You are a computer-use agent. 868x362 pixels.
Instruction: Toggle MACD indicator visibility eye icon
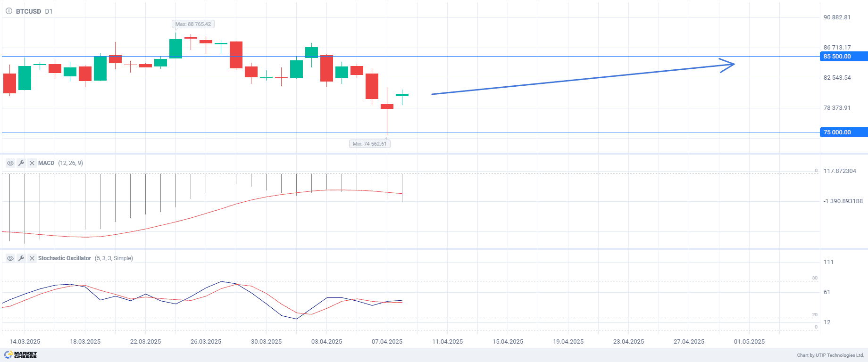10,163
